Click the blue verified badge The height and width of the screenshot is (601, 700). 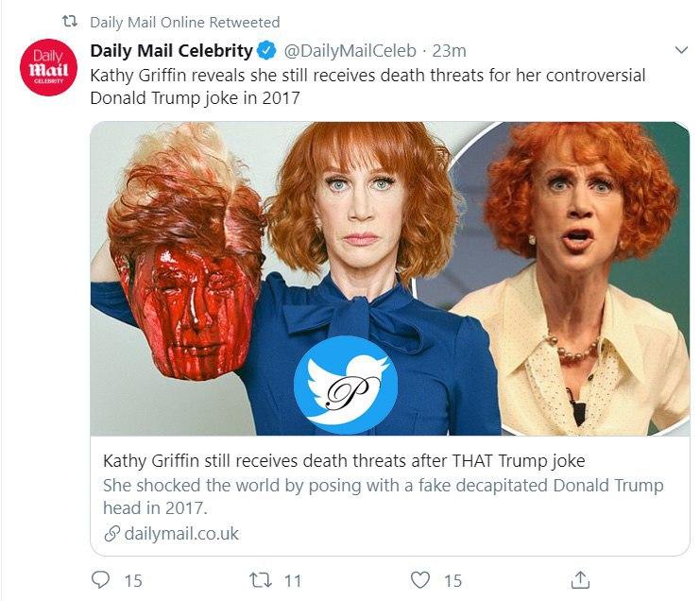pyautogui.click(x=268, y=51)
